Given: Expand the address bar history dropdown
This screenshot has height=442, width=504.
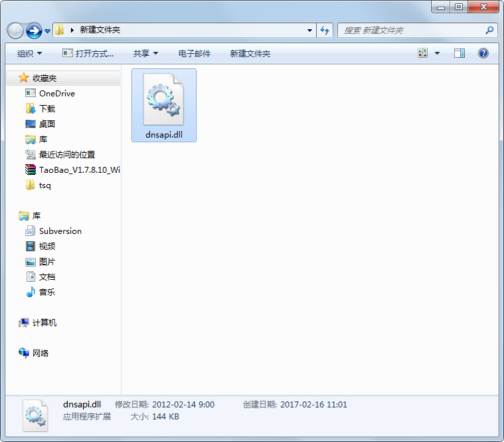Looking at the screenshot, I should tap(309, 30).
